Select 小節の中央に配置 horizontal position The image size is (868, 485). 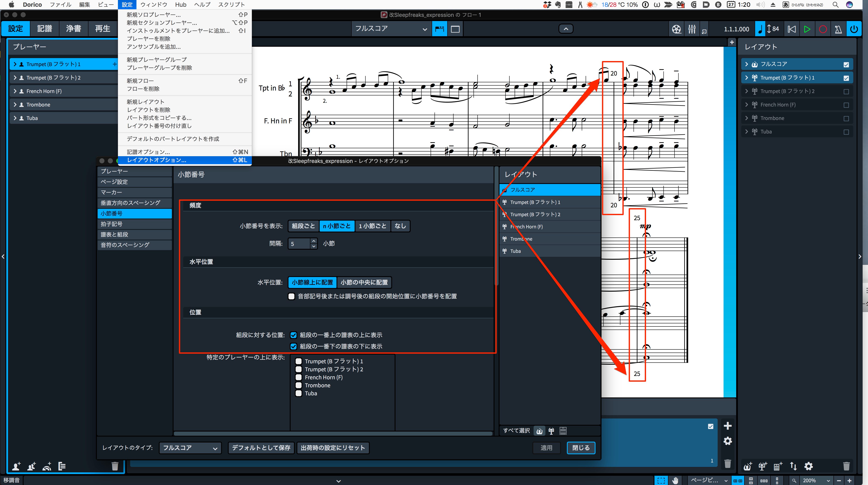(364, 282)
